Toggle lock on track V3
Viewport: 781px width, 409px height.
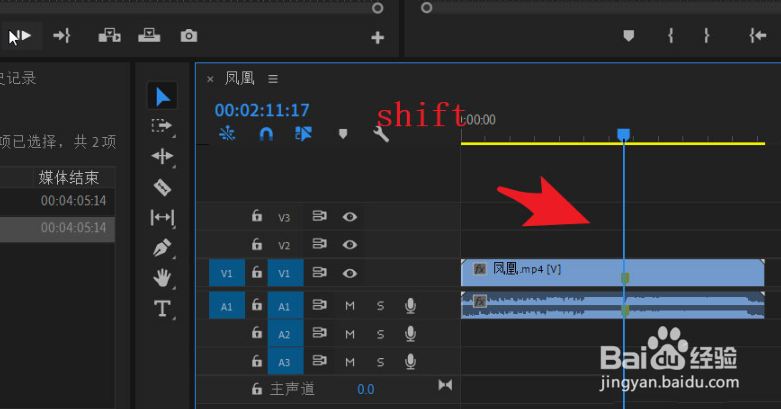pos(257,216)
